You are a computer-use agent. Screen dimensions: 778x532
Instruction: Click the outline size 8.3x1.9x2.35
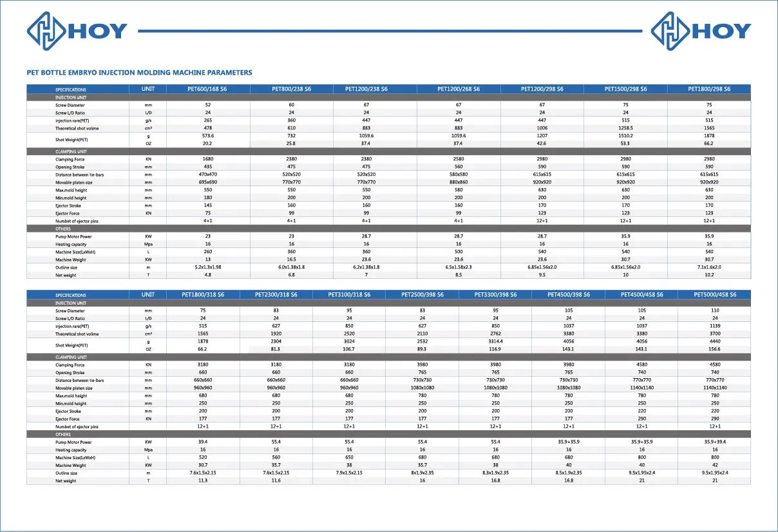click(x=495, y=473)
